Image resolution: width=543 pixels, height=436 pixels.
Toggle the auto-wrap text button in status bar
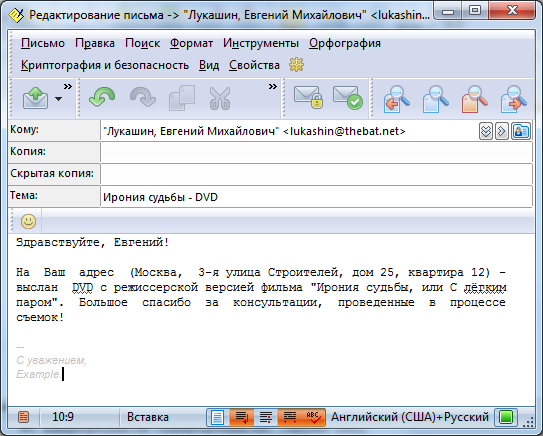tap(242, 417)
